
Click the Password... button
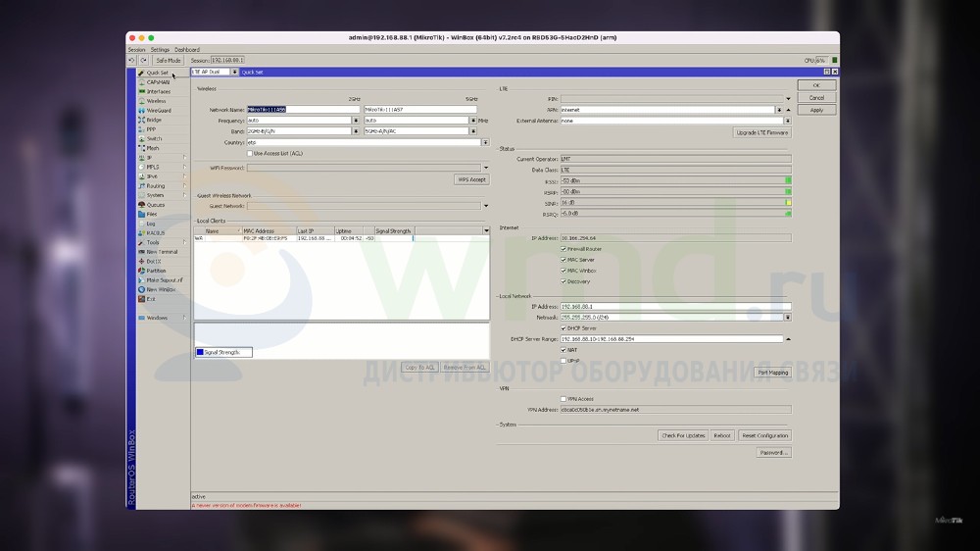[x=774, y=452]
